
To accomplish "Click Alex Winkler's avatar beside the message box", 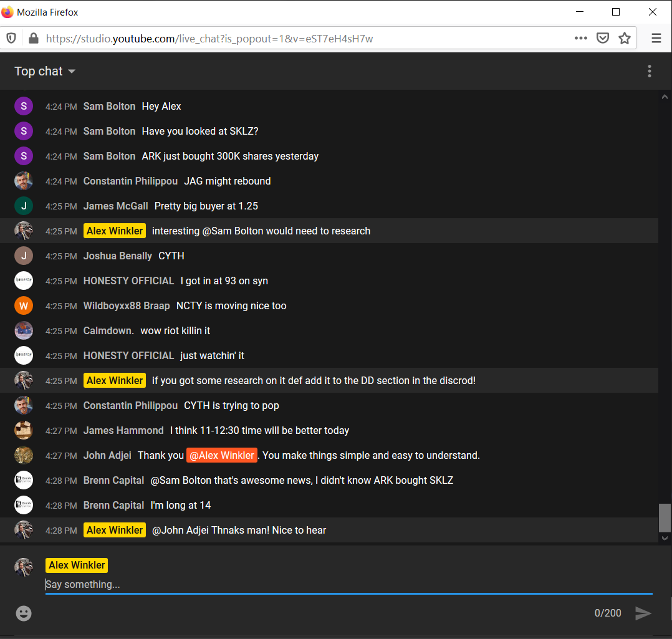I will click(24, 567).
